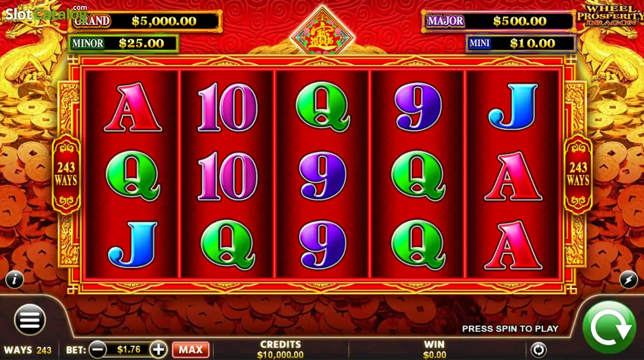Click the MINOR $25.00 jackpot panel

pos(123,43)
